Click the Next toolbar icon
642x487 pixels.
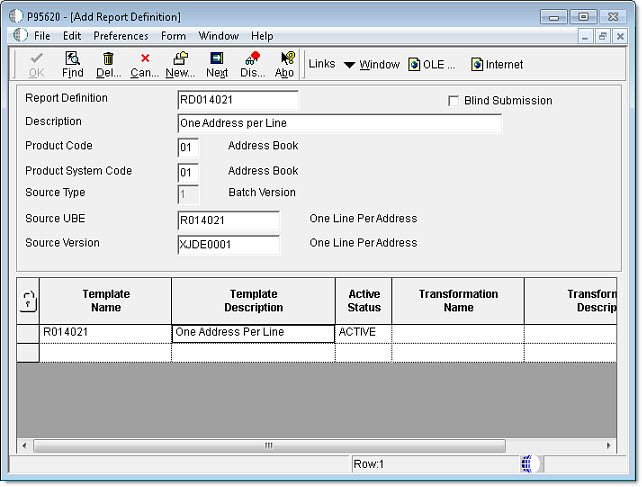(217, 59)
